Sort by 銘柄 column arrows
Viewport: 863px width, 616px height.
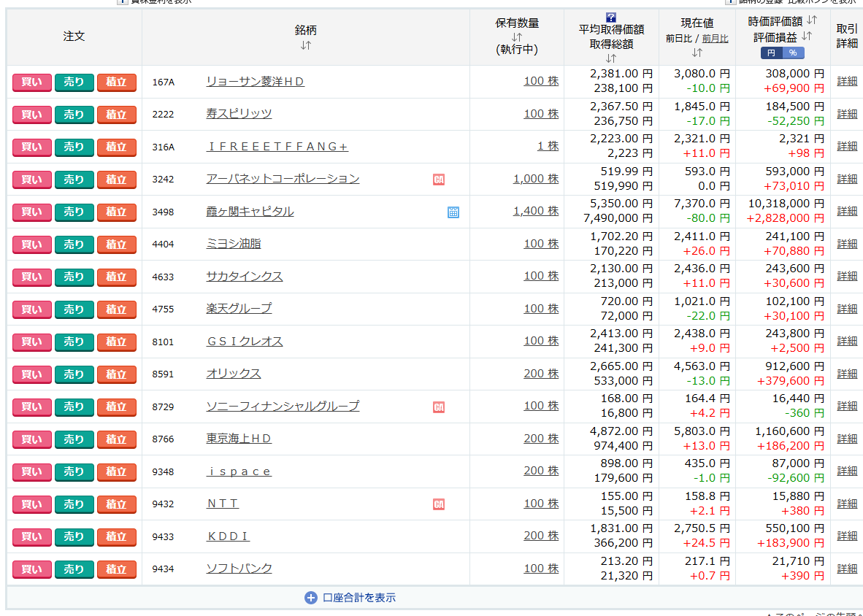click(306, 46)
